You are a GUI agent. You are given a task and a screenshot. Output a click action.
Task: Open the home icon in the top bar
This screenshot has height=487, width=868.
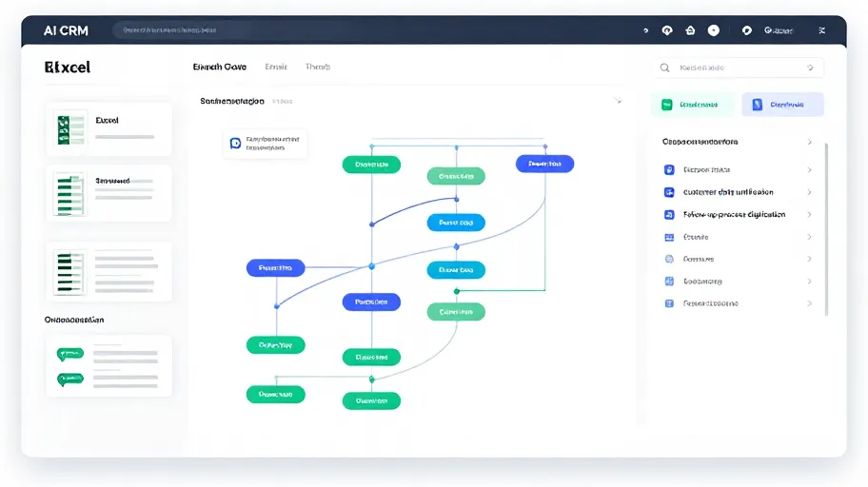click(x=690, y=30)
